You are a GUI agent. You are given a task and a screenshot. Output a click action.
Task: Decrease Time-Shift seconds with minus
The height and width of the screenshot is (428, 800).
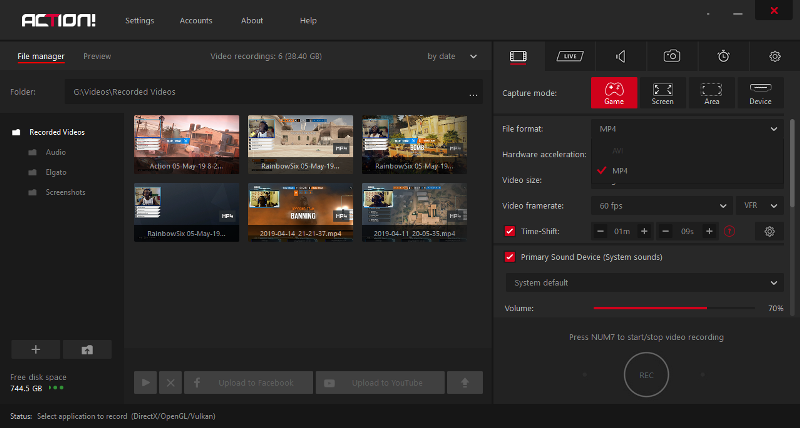tap(665, 232)
